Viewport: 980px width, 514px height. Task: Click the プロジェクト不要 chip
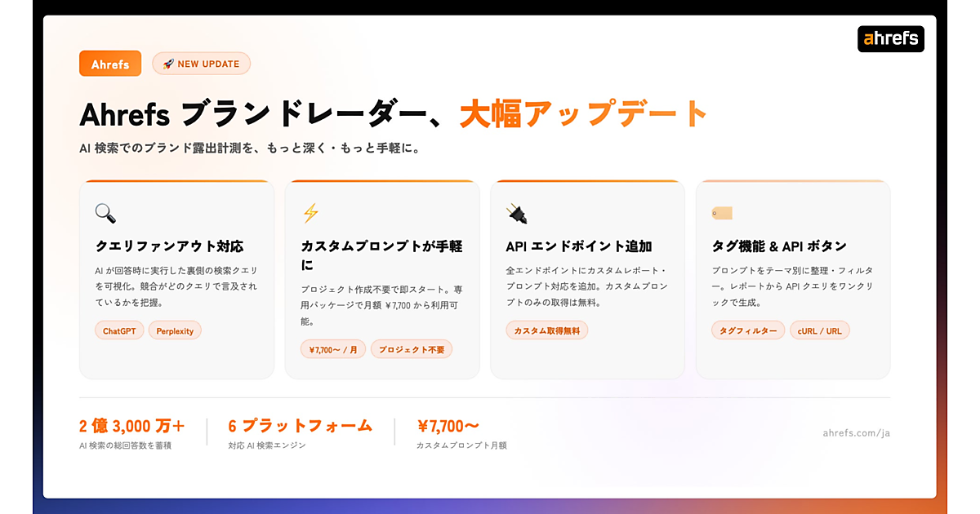[x=412, y=349]
